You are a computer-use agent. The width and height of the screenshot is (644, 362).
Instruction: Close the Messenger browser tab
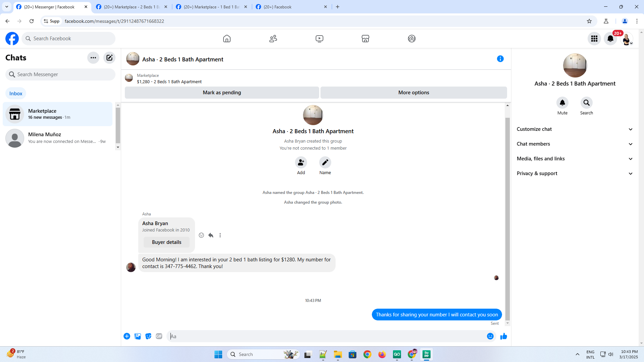[86, 7]
